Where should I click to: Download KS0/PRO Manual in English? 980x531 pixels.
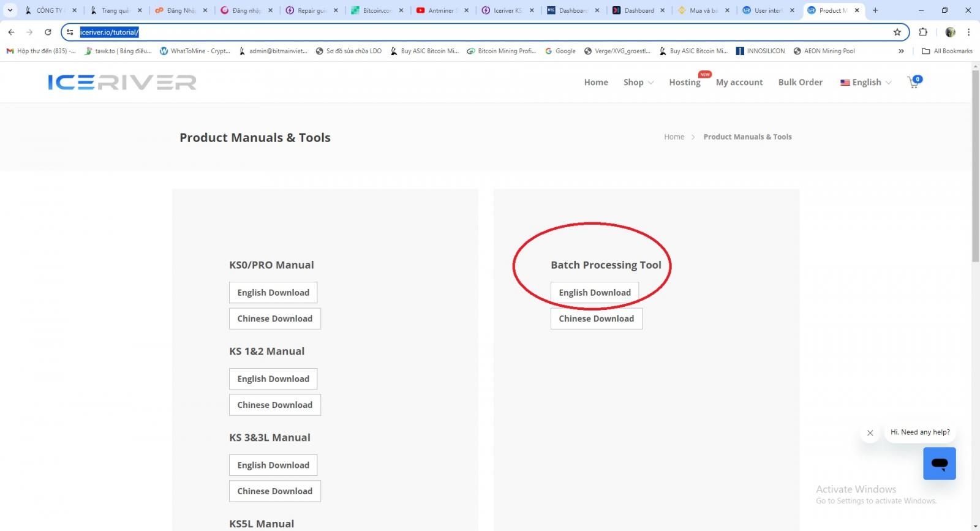[x=273, y=293]
